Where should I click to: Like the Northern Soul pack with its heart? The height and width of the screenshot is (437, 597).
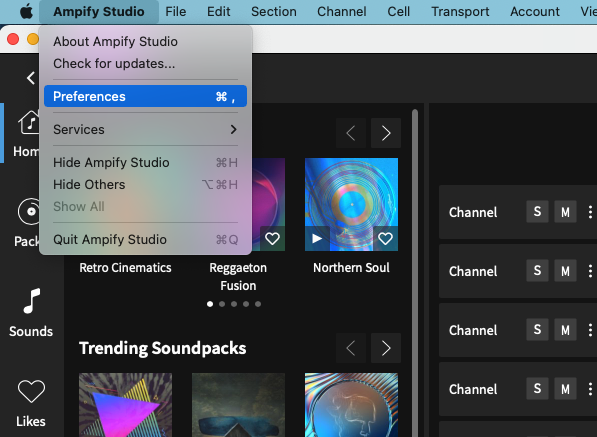385,239
